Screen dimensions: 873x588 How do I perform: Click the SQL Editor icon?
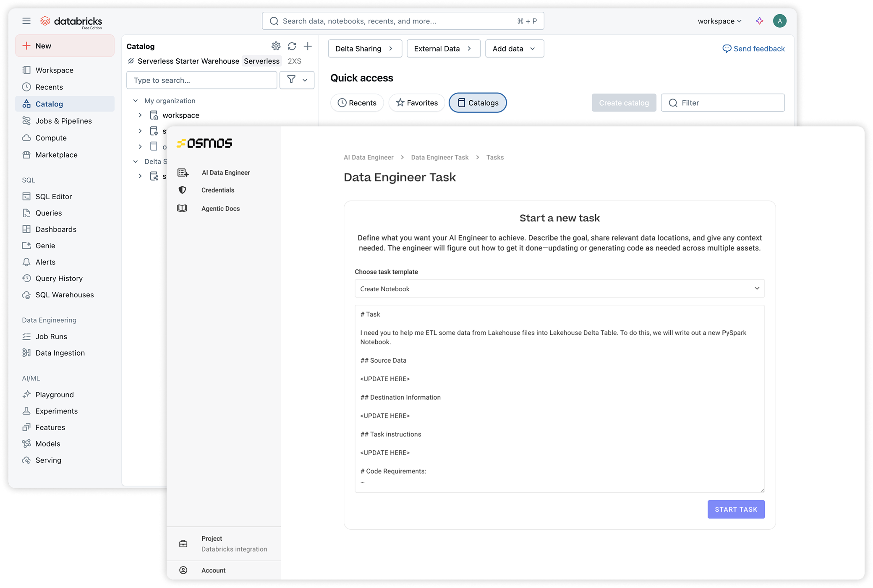[x=26, y=196]
